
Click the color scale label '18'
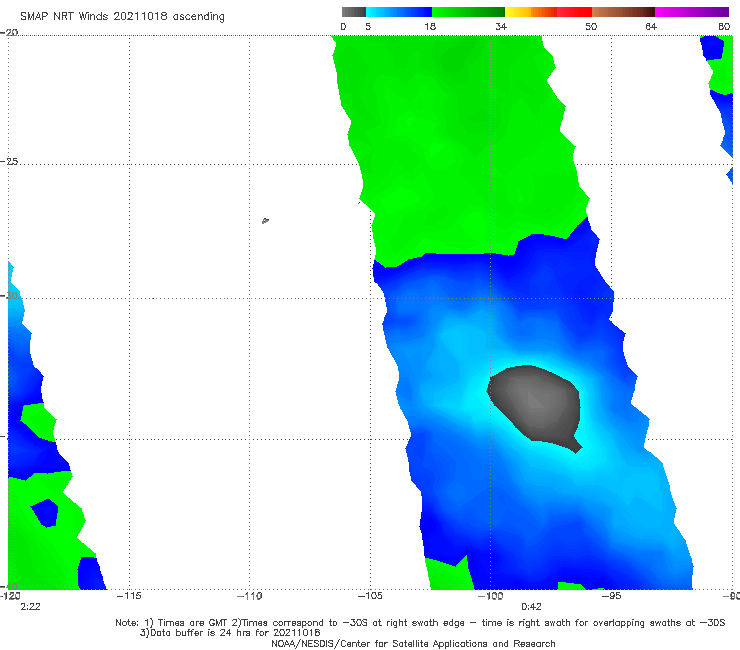click(430, 26)
